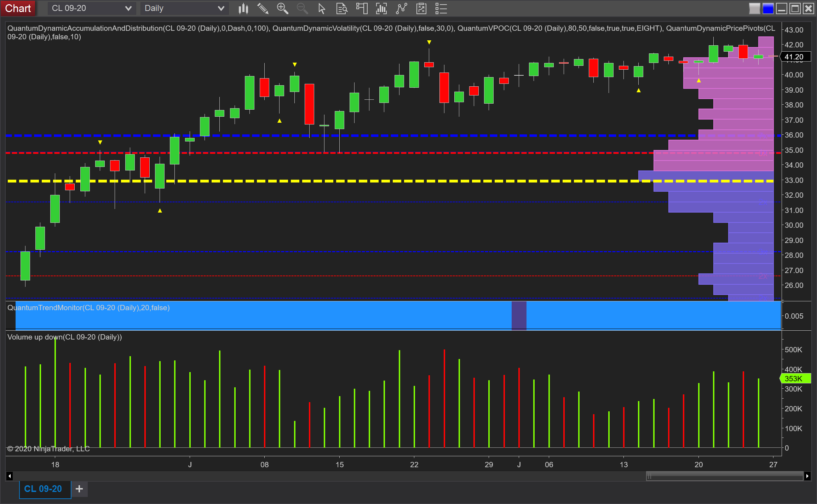
Task: Activate the zoom in tool
Action: pyautogui.click(x=282, y=8)
